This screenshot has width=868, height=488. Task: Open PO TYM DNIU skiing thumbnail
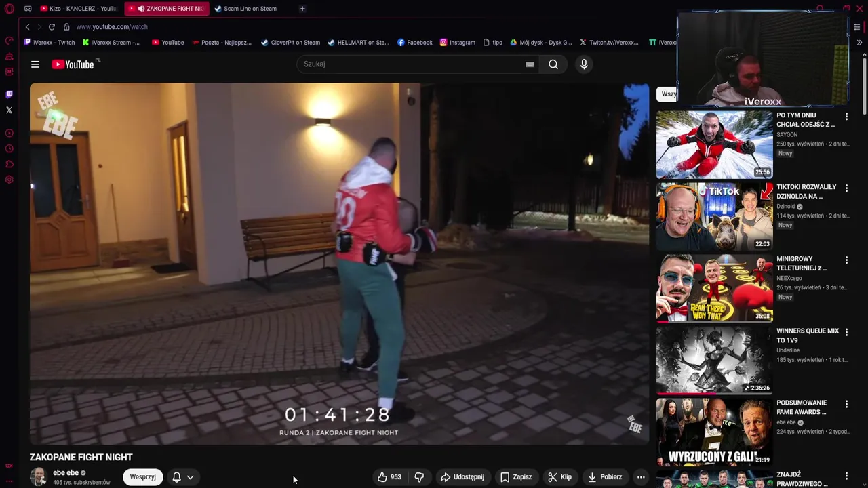click(715, 144)
